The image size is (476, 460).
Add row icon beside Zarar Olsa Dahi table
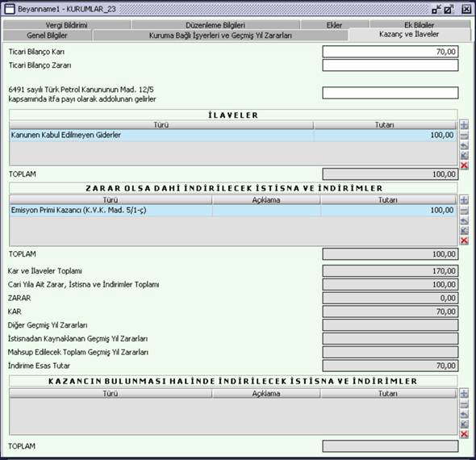tap(464, 200)
